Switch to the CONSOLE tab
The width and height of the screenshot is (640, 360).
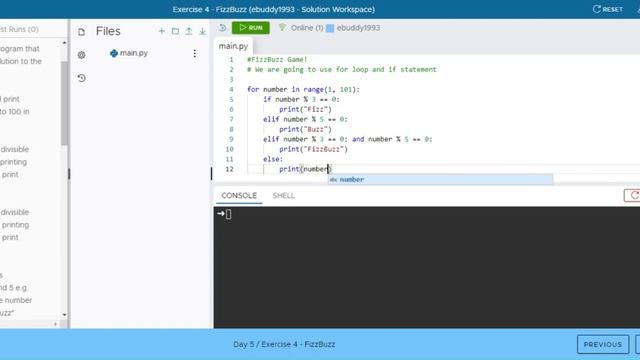point(239,196)
